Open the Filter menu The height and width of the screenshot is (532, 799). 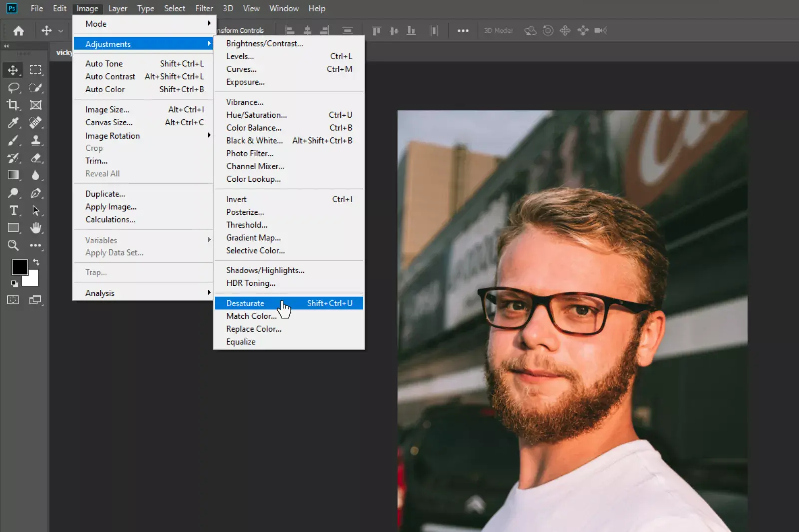point(204,8)
